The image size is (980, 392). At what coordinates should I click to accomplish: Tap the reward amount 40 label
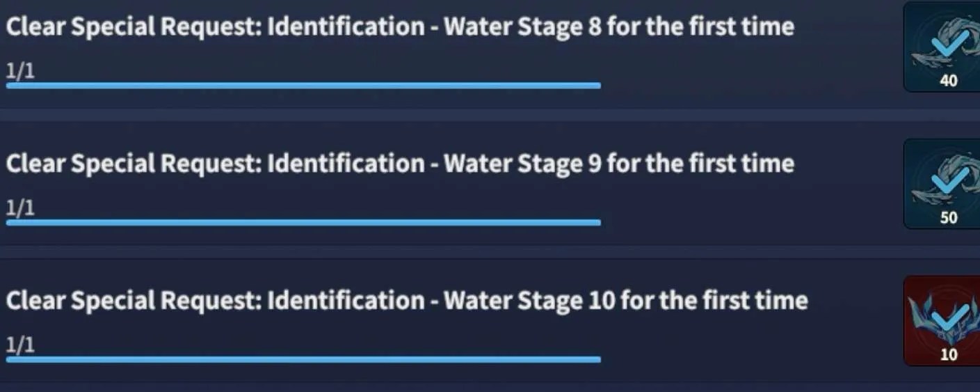click(949, 80)
